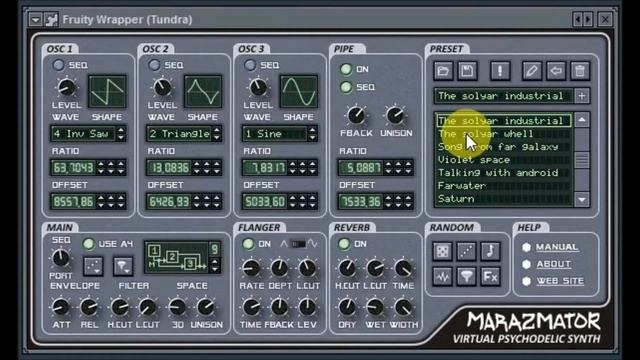Viewport: 640px width, 360px height.
Task: Go to previous preset in title bar
Action: tap(578, 19)
